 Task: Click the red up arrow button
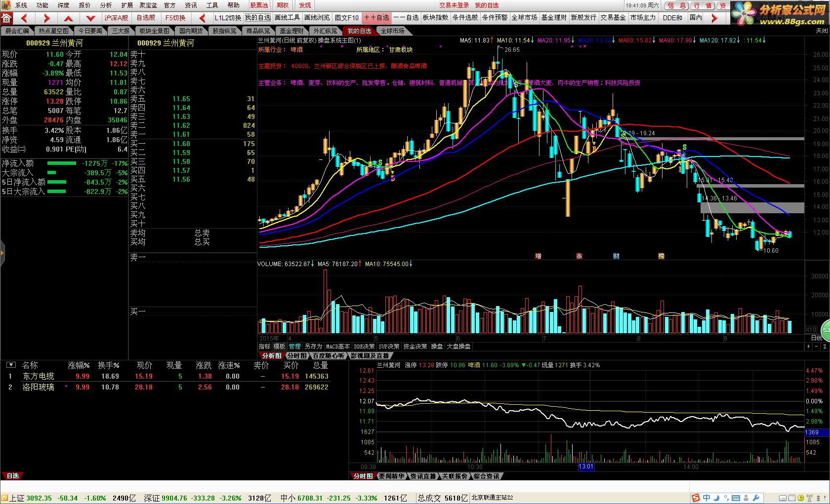point(69,18)
